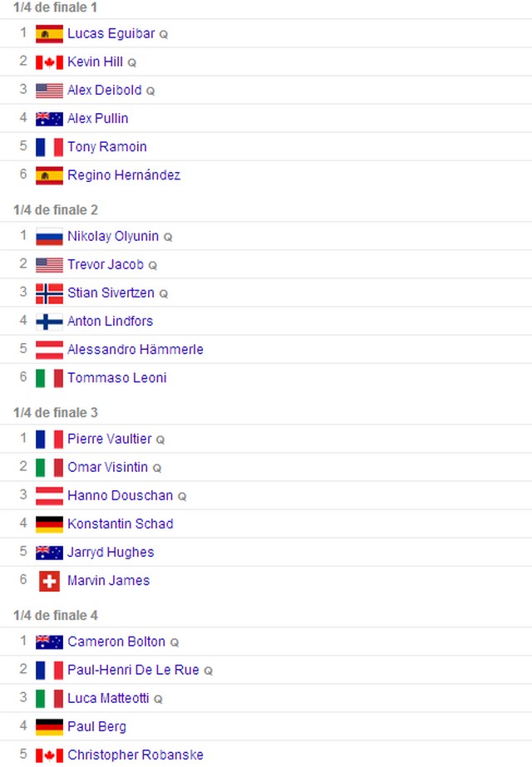Viewport: 532px width, 767px height.
Task: Click the Spanish flag beside Lucas Eguibar
Action: point(49,34)
